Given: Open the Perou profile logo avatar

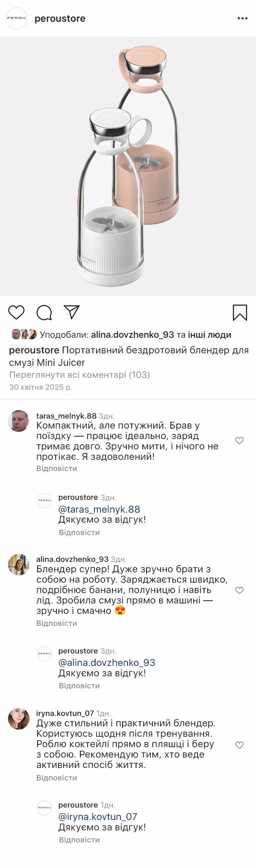Looking at the screenshot, I should pyautogui.click(x=16, y=18).
